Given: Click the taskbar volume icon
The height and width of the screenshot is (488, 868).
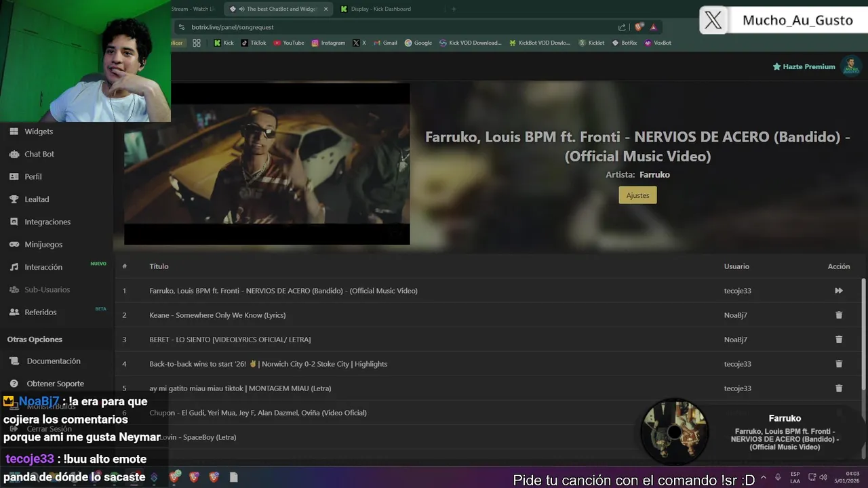Looking at the screenshot, I should (x=823, y=477).
